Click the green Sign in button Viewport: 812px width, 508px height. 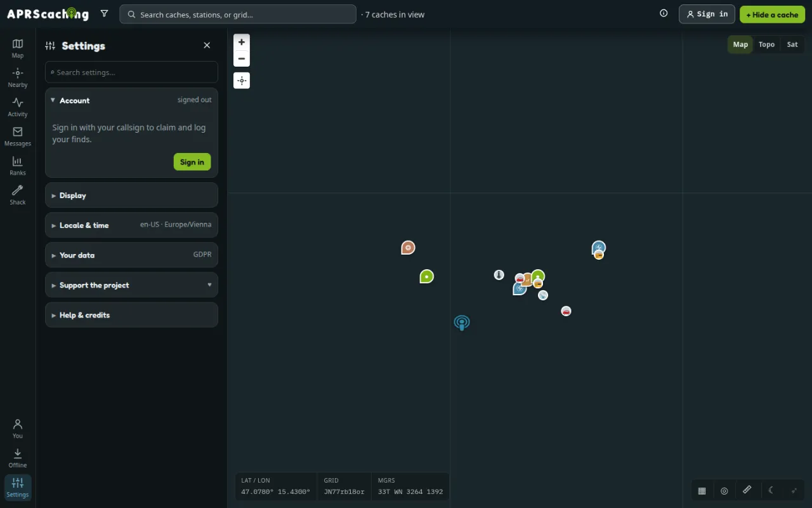(x=192, y=162)
